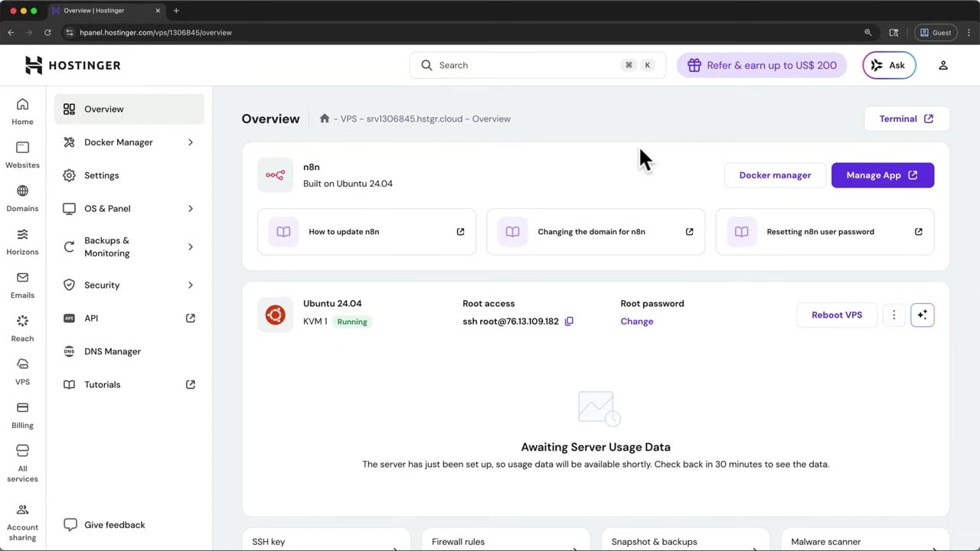Open Refer & earn promo
Image resolution: width=980 pixels, height=551 pixels.
762,65
